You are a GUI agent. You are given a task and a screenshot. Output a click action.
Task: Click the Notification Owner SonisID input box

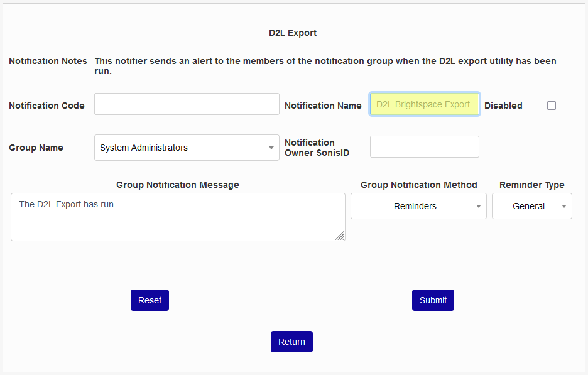425,147
